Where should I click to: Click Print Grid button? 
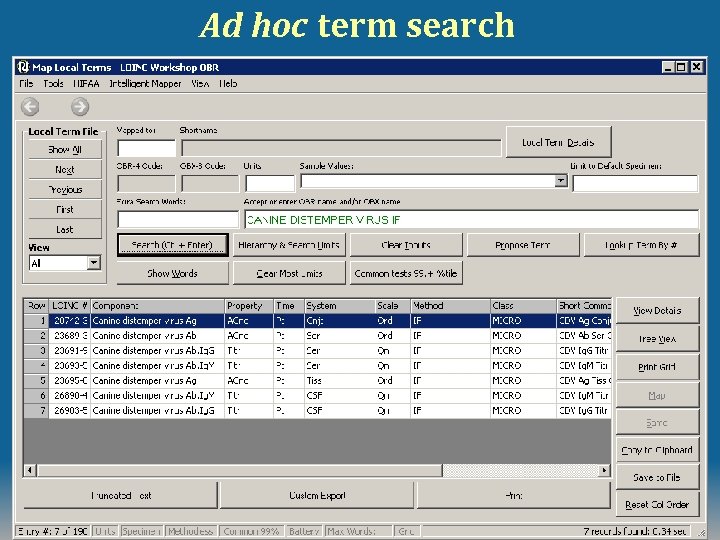[657, 367]
